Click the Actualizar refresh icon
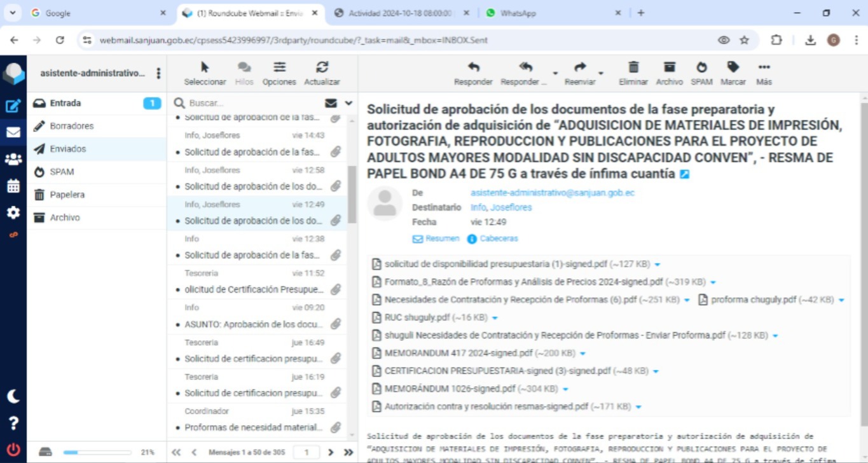868x463 pixels. pyautogui.click(x=322, y=68)
